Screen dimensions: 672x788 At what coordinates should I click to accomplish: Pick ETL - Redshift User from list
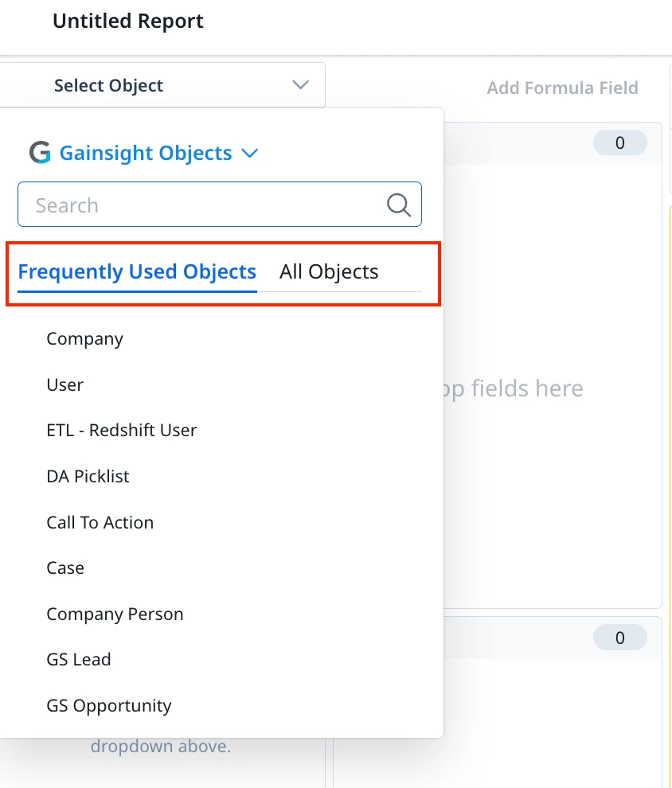[122, 431]
